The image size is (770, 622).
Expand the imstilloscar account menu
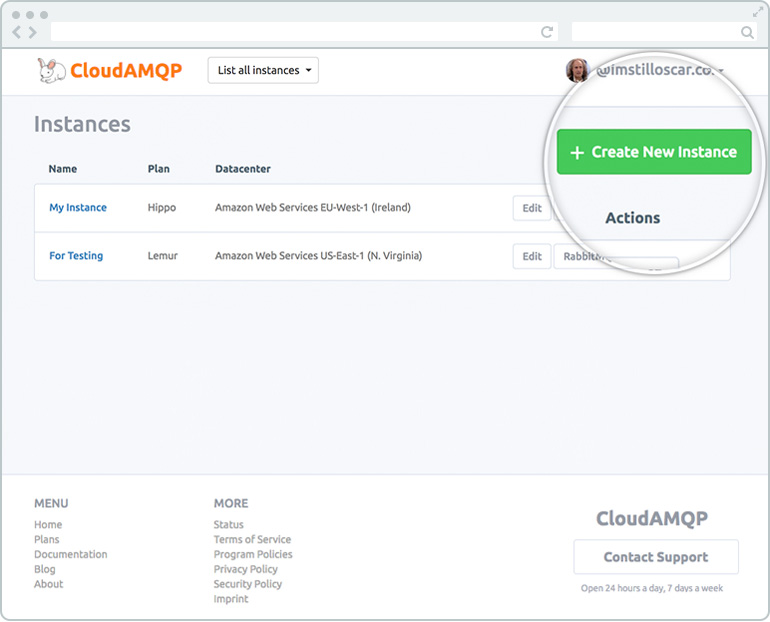[660, 70]
